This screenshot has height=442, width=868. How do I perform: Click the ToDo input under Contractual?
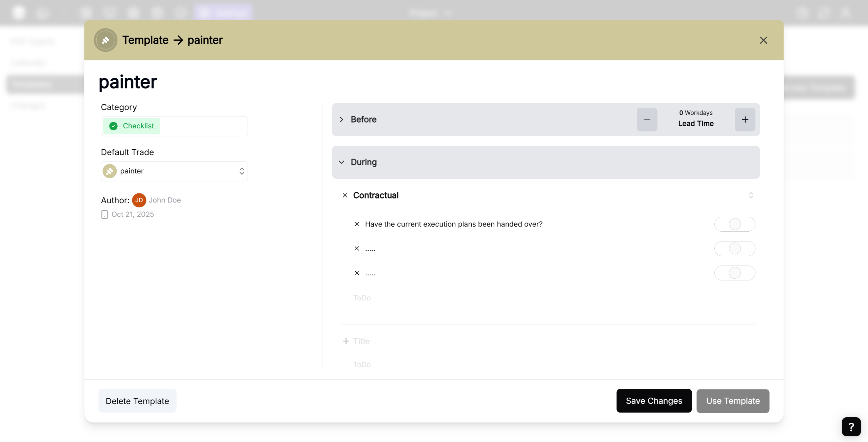362,298
